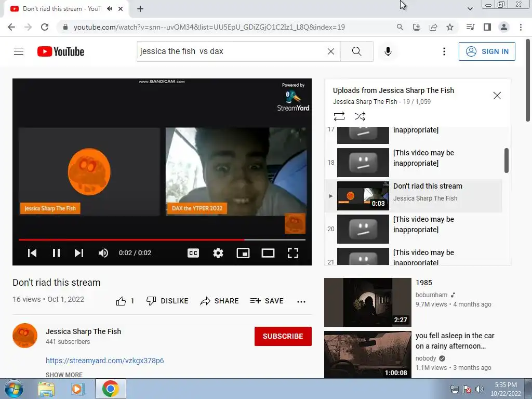Toggle Chrome side panel

[x=487, y=27]
